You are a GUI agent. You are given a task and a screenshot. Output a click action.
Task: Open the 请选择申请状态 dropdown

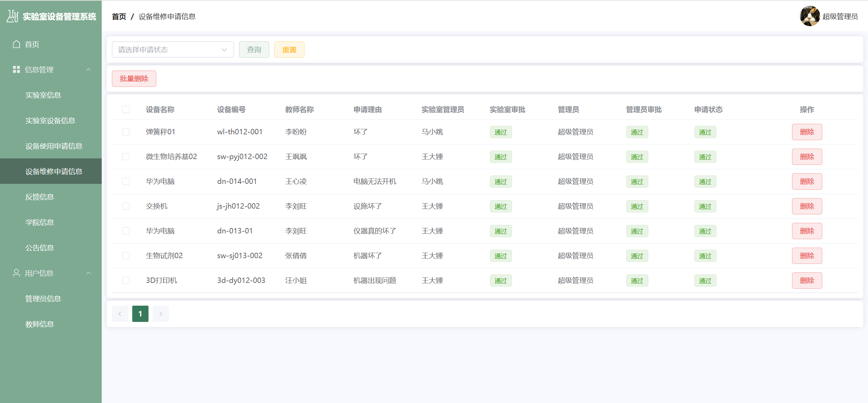(173, 50)
